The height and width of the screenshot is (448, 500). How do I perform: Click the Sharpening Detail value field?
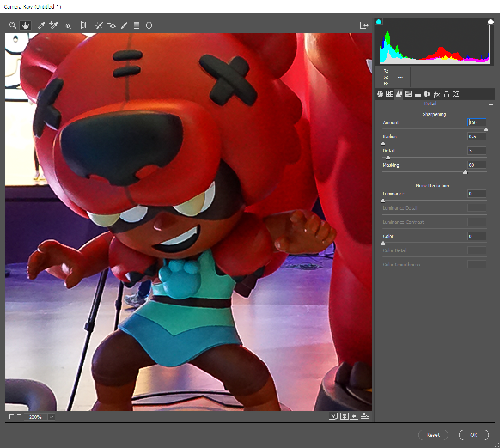(x=477, y=151)
